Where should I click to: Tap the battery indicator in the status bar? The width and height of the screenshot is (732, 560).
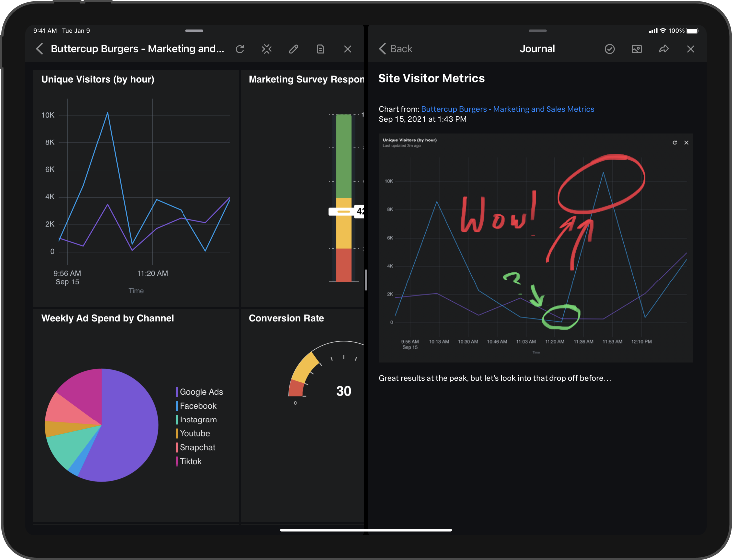pos(693,31)
